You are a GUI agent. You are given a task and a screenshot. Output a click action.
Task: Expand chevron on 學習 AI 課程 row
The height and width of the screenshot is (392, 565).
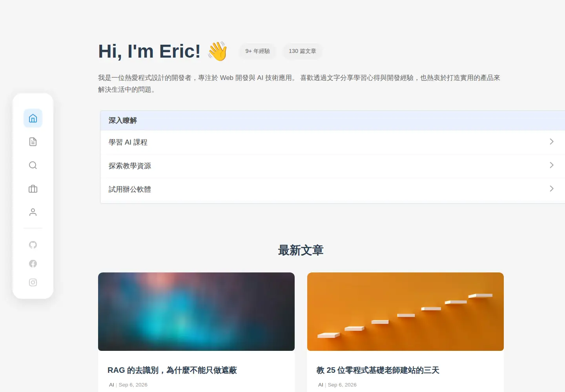pyautogui.click(x=552, y=142)
